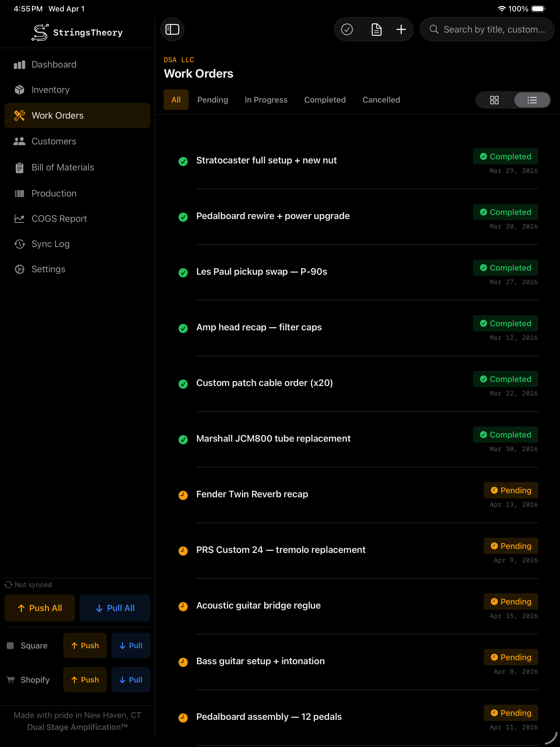Toggle status circle on Fender Twin Reverb recap
The height and width of the screenshot is (747, 560).
point(183,495)
